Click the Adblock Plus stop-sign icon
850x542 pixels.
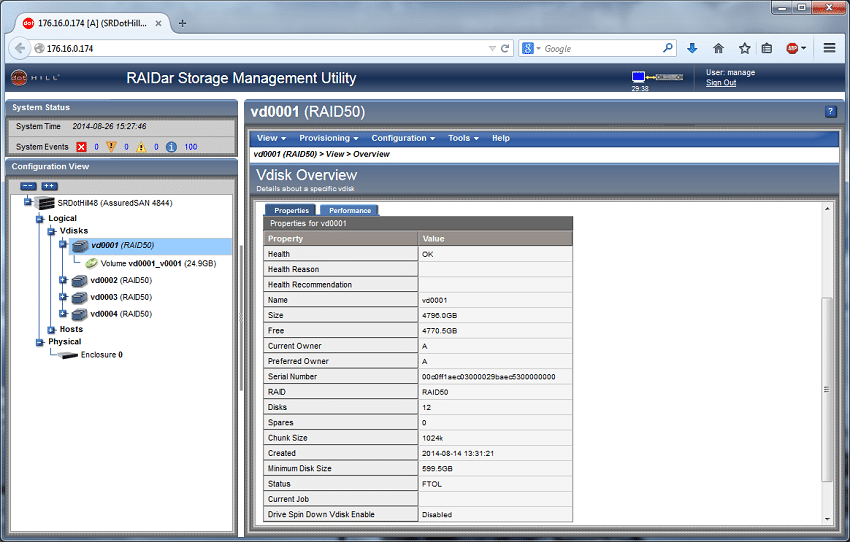[792, 48]
